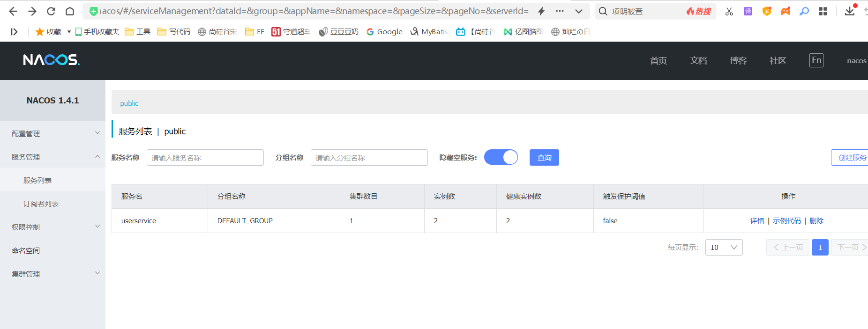The image size is (868, 329).
Task: Expand the address bar dropdown chevron
Action: 579,11
